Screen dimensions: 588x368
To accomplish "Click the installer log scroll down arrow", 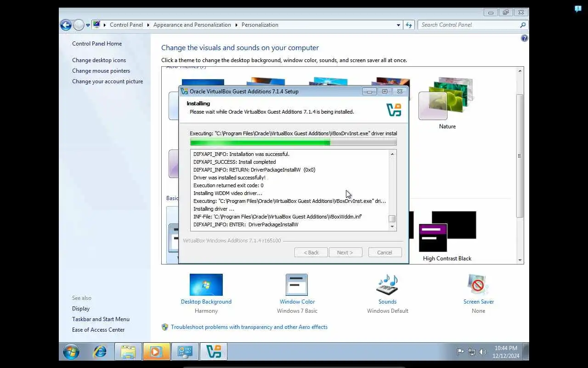I will point(392,226).
